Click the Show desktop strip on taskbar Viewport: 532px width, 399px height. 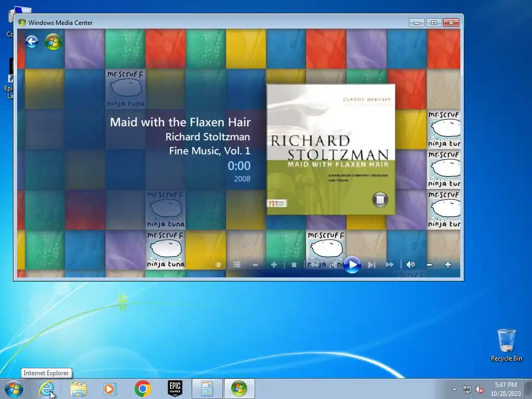coord(529,389)
